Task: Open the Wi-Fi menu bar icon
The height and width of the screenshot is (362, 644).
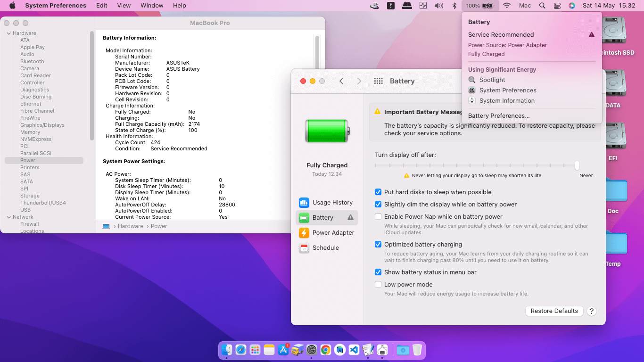Action: tap(507, 6)
